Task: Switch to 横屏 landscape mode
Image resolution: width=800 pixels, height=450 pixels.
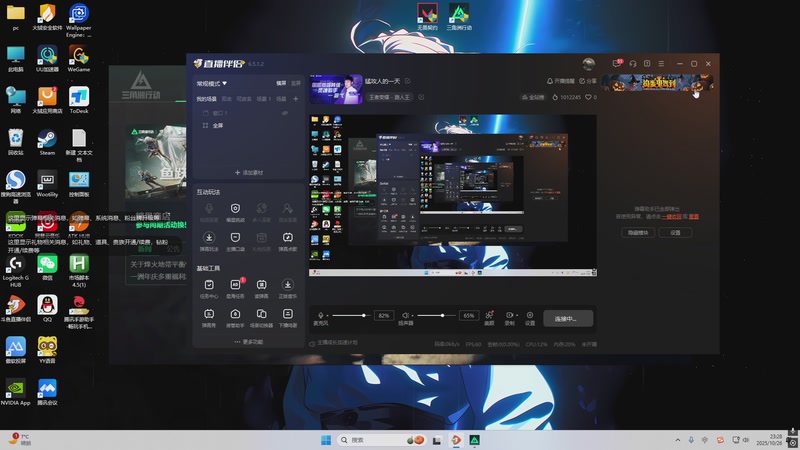Action: [281, 83]
